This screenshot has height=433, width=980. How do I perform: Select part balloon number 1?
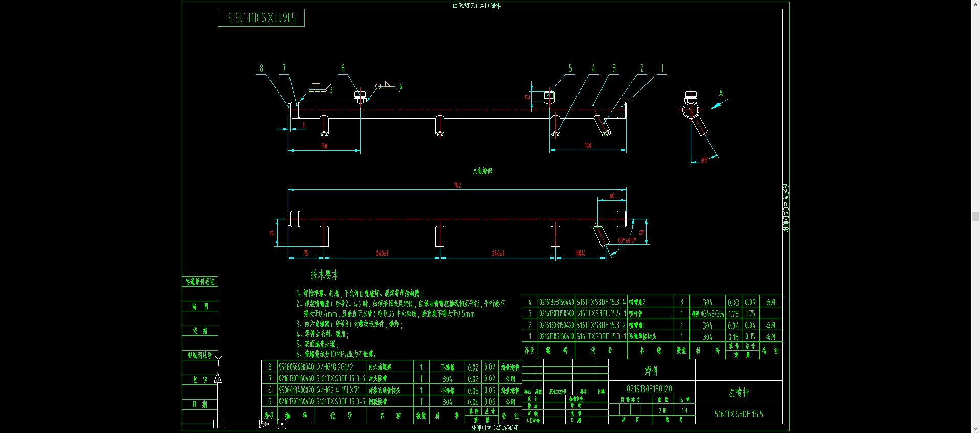(662, 69)
